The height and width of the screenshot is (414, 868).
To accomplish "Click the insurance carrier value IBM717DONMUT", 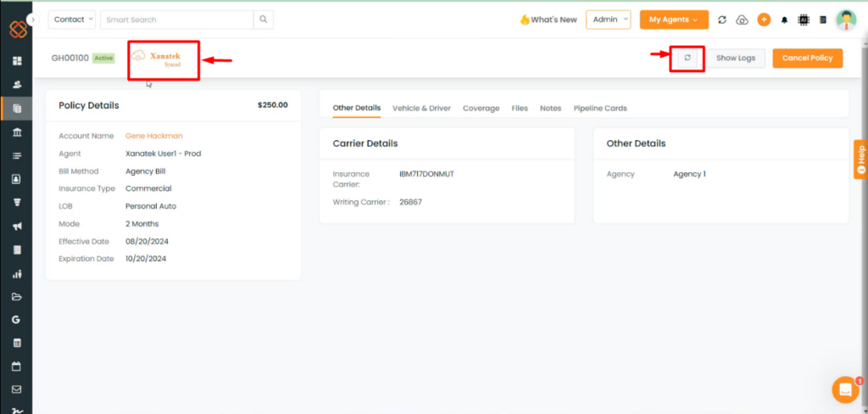I will [x=427, y=174].
